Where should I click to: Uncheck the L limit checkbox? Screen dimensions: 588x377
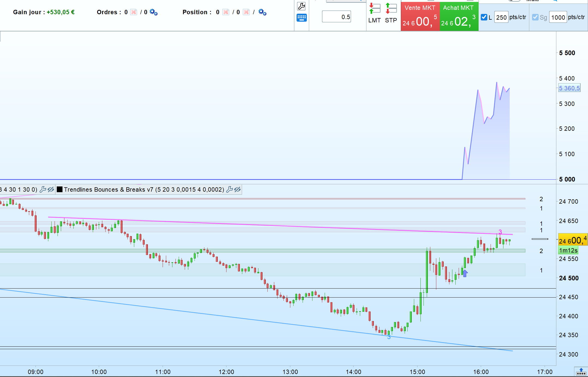(x=484, y=17)
